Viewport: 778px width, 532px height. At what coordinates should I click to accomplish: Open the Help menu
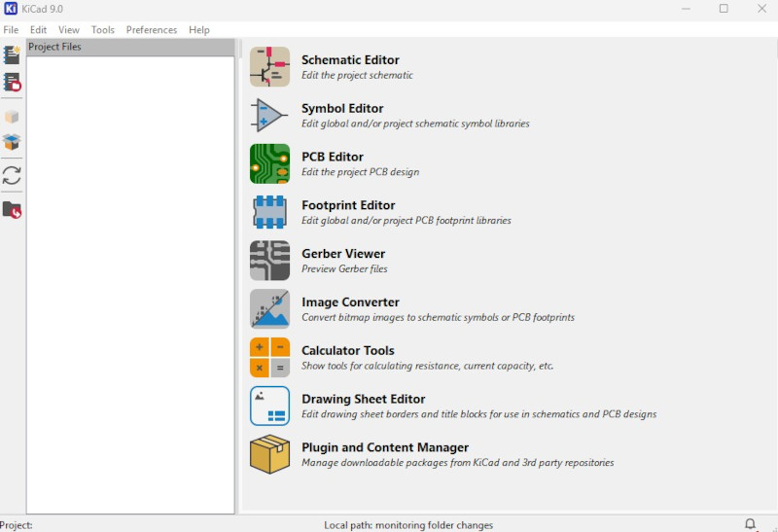click(199, 30)
